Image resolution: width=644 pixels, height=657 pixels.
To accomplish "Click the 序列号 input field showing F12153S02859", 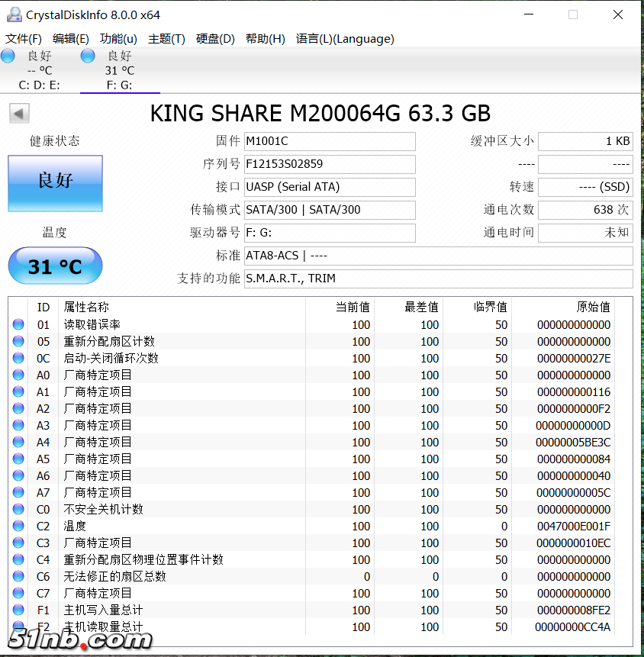I will (330, 164).
